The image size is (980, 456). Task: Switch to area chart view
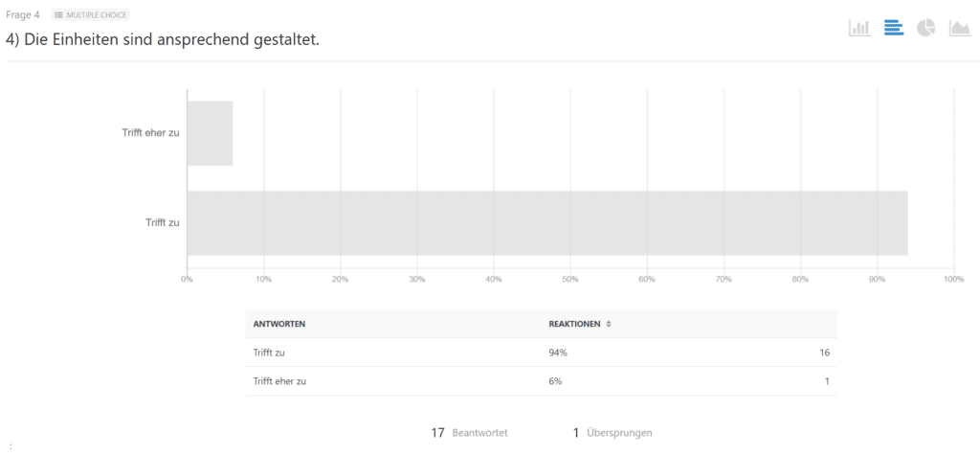point(960,28)
